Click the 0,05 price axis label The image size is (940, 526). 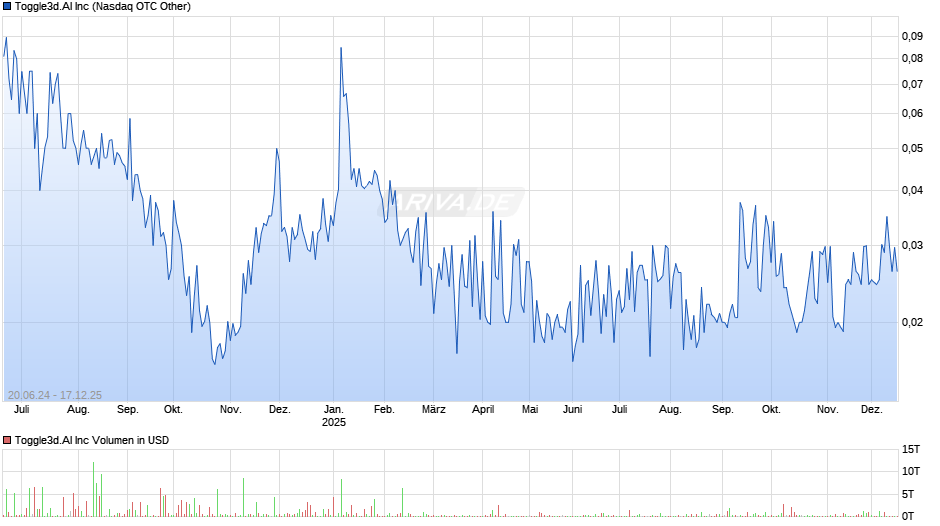(912, 149)
